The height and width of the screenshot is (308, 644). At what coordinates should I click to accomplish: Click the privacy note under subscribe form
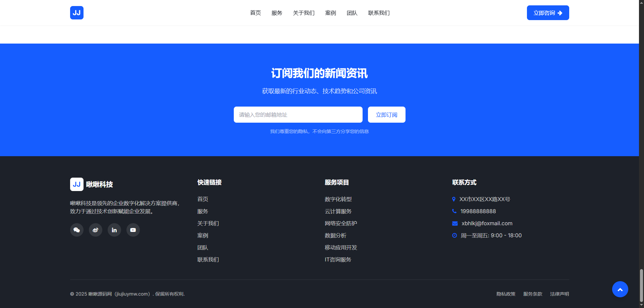click(320, 131)
